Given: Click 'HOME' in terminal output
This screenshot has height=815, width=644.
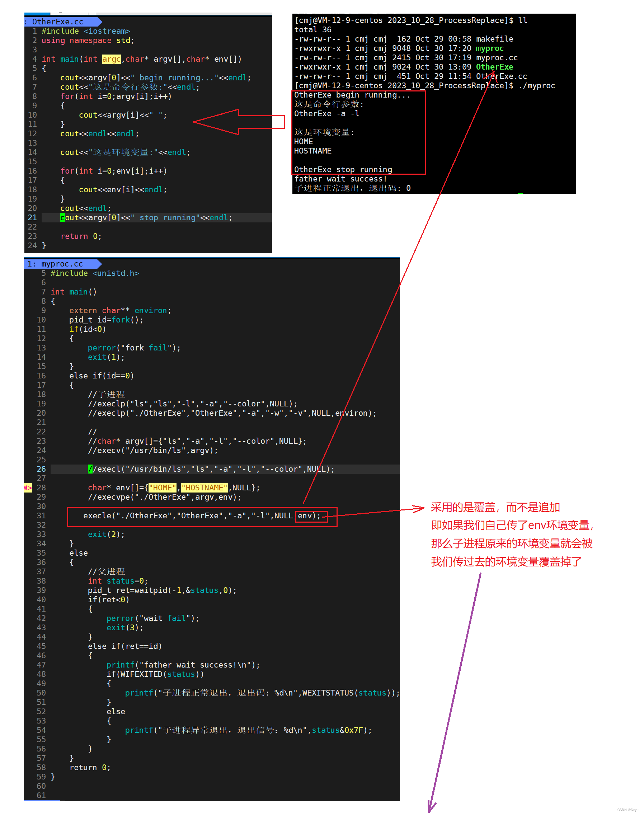Looking at the screenshot, I should click(304, 142).
